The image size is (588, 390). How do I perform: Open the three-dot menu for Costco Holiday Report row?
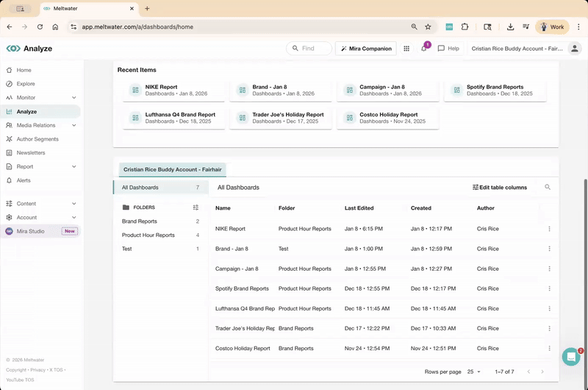coord(549,348)
